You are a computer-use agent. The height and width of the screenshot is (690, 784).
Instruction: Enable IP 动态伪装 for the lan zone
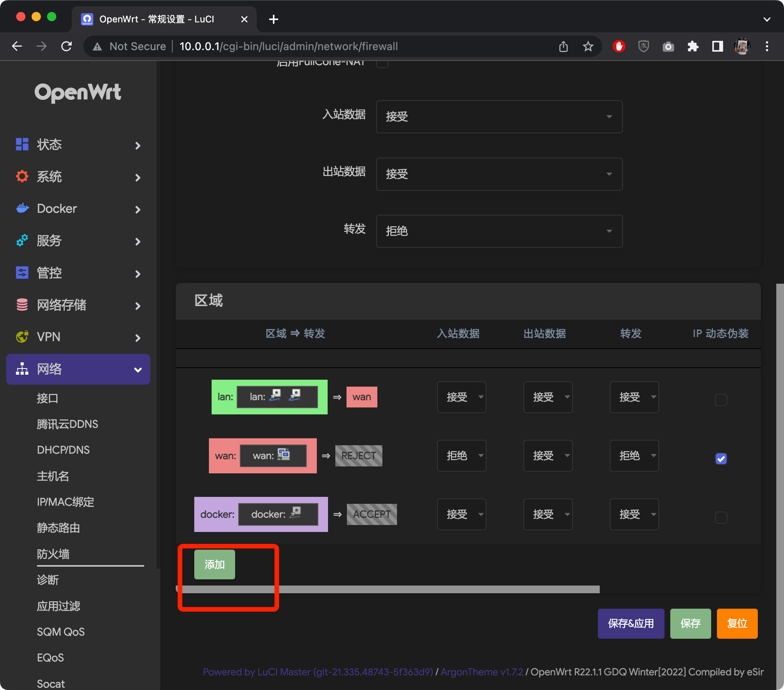click(x=721, y=400)
